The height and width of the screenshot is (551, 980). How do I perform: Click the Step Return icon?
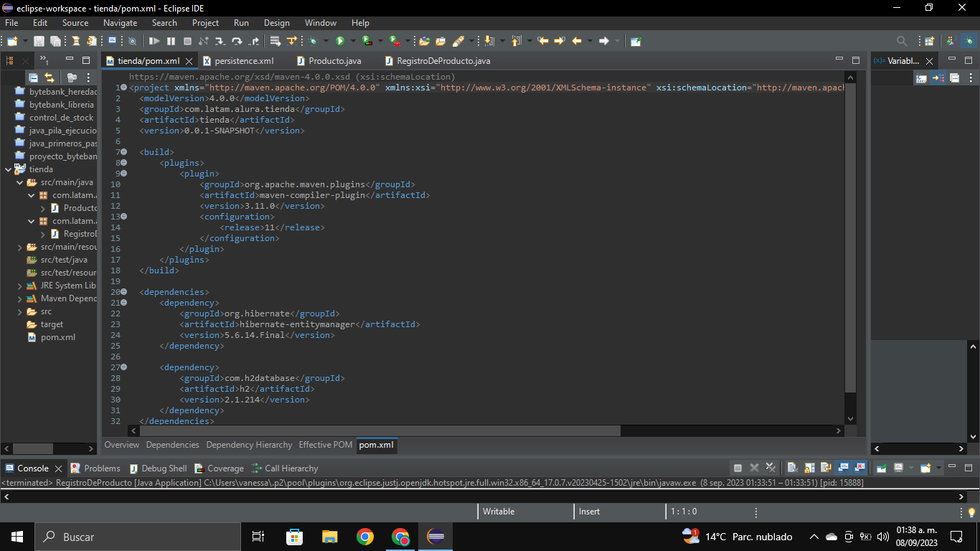253,41
